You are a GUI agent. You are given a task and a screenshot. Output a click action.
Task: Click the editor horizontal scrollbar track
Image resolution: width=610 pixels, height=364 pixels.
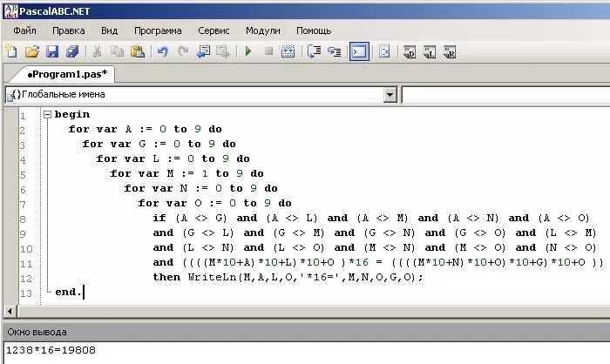tap(314, 311)
